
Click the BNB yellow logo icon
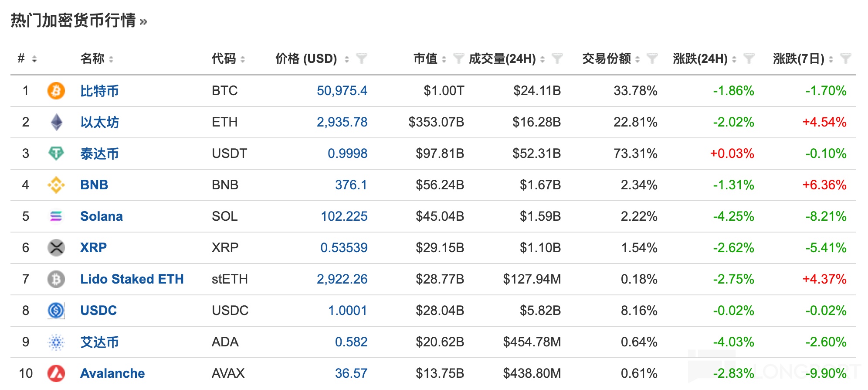click(56, 185)
